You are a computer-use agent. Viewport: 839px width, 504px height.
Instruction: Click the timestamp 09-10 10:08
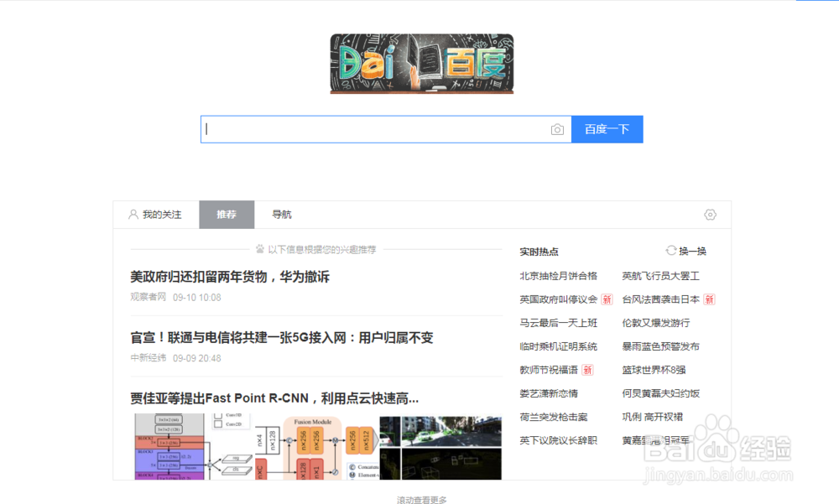197,298
